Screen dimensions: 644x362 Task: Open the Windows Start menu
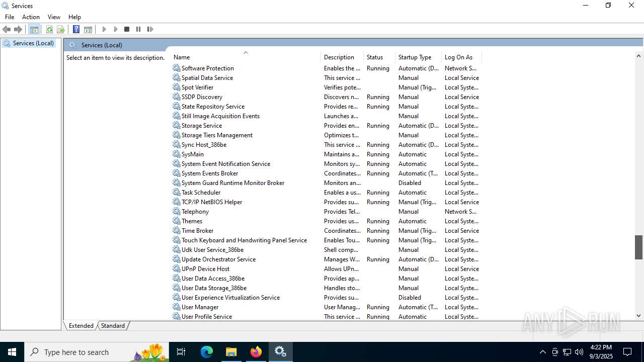[x=12, y=352]
